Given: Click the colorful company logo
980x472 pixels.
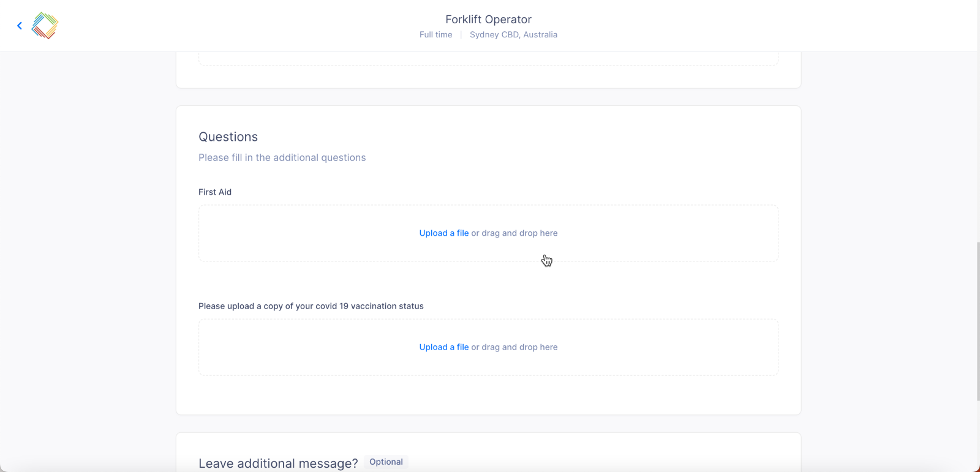Looking at the screenshot, I should click(x=45, y=26).
